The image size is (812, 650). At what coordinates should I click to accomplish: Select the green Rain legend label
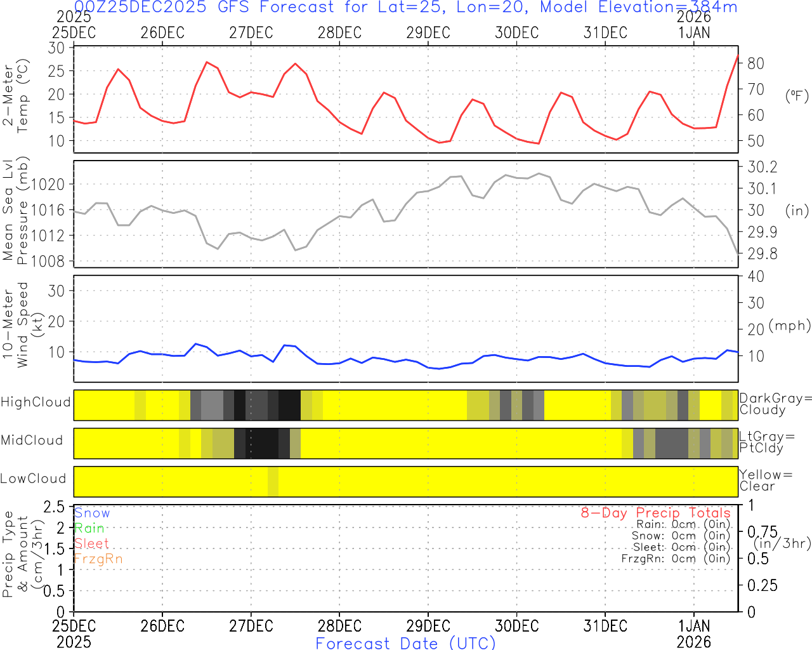[89, 528]
